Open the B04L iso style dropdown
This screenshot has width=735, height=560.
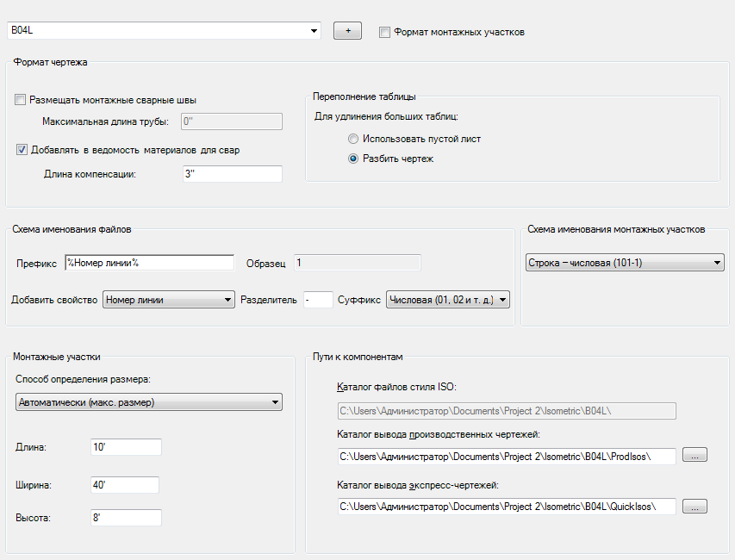pyautogui.click(x=164, y=31)
